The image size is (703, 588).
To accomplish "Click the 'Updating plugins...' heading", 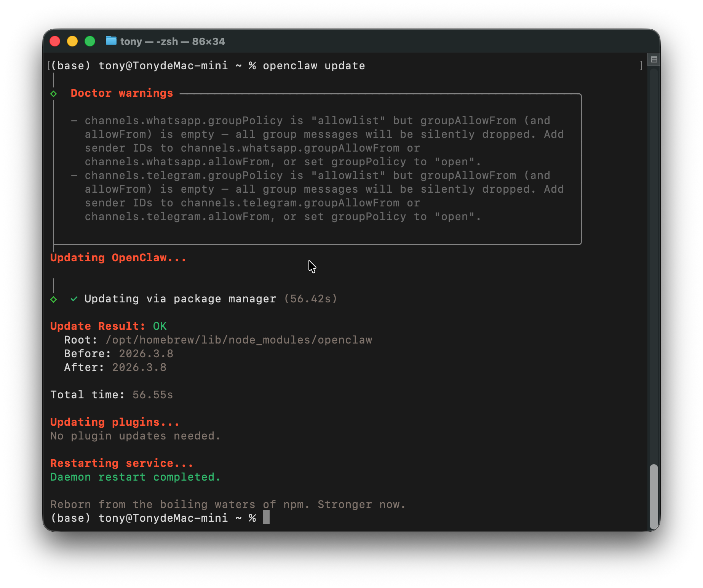I will pyautogui.click(x=115, y=422).
